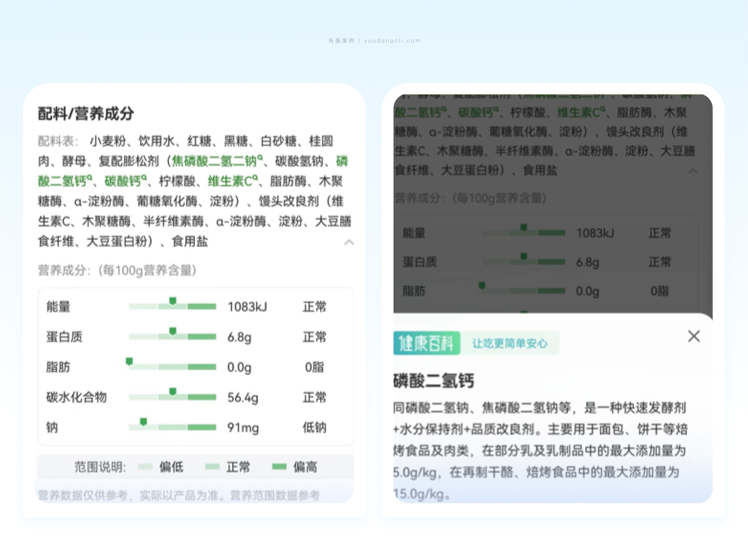
Task: Click the 能量 range slider marker
Action: (173, 301)
